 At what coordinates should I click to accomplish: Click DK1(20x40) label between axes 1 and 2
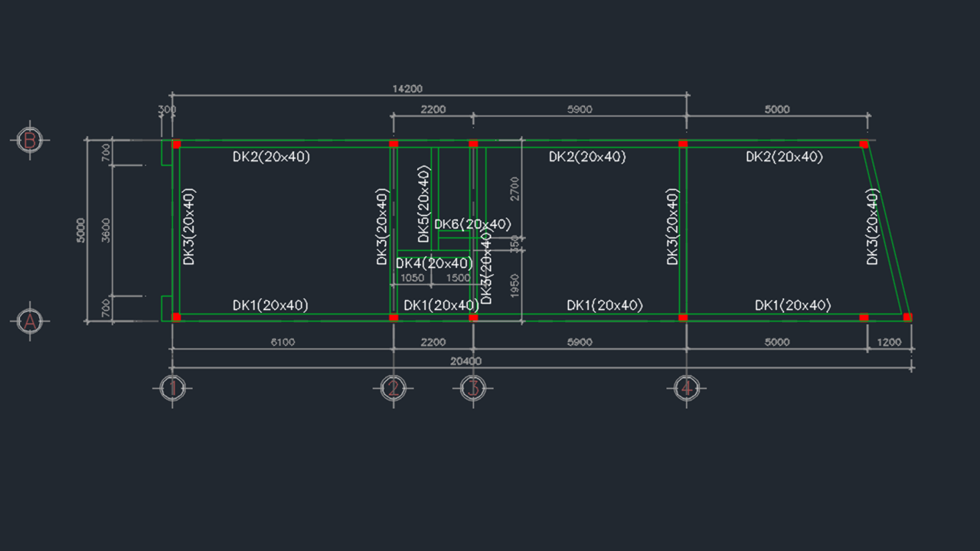270,305
